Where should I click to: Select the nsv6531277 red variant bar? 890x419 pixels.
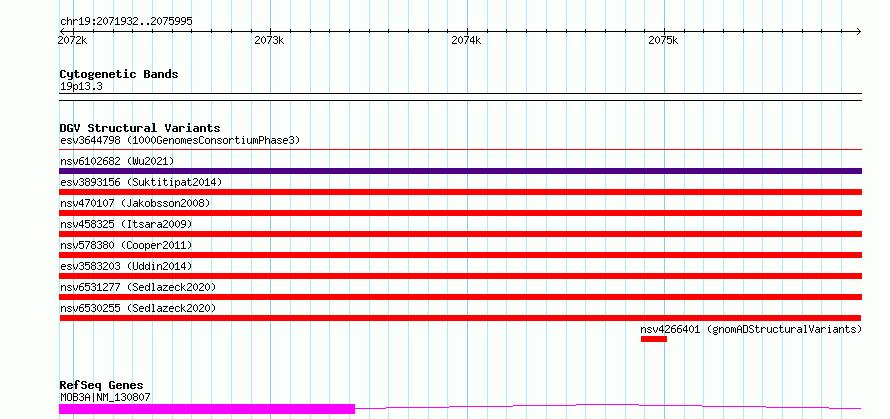click(x=460, y=297)
